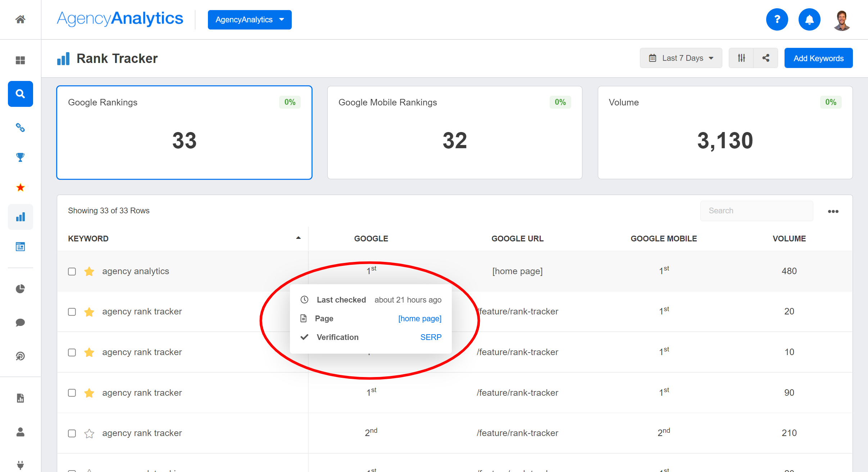Open the SEO search tool in sidebar

pyautogui.click(x=21, y=94)
